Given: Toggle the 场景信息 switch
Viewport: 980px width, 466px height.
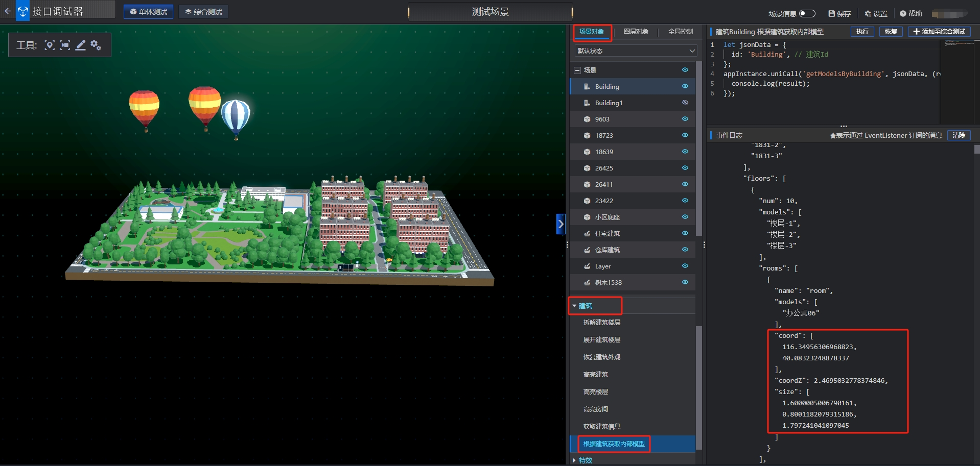Looking at the screenshot, I should 807,13.
